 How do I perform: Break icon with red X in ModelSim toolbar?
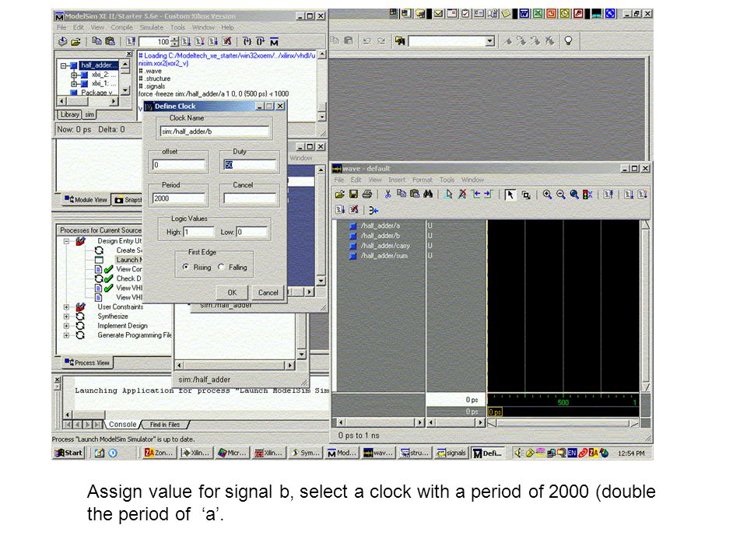pos(227,41)
